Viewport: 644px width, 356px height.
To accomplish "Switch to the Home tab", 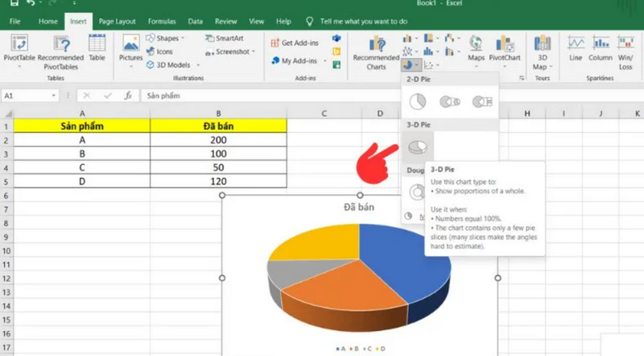I will pyautogui.click(x=48, y=22).
